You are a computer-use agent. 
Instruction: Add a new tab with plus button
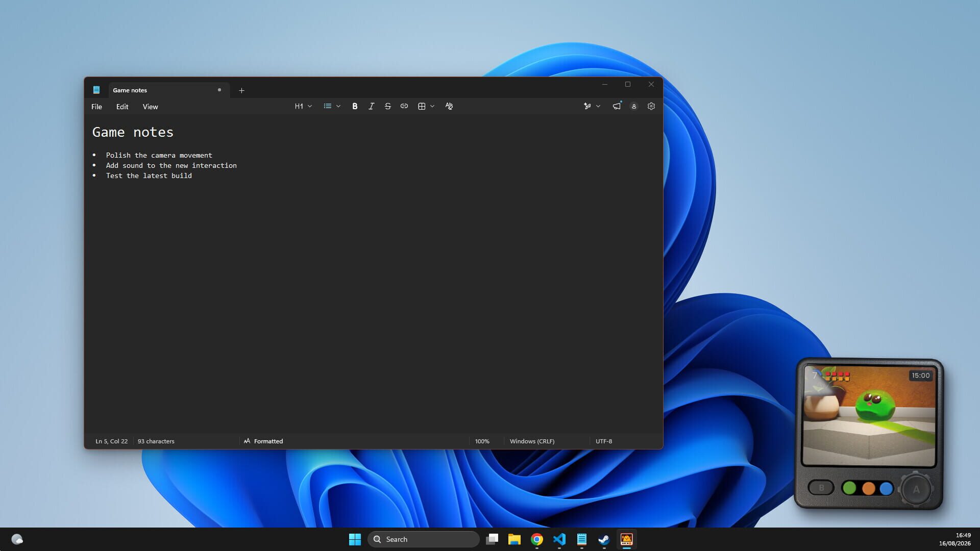coord(241,90)
